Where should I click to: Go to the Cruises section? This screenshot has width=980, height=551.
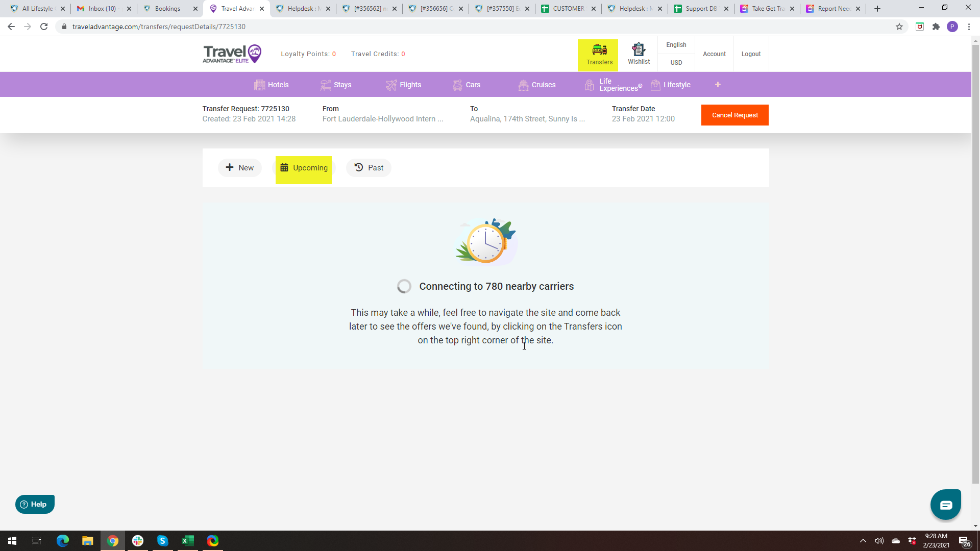tap(537, 85)
